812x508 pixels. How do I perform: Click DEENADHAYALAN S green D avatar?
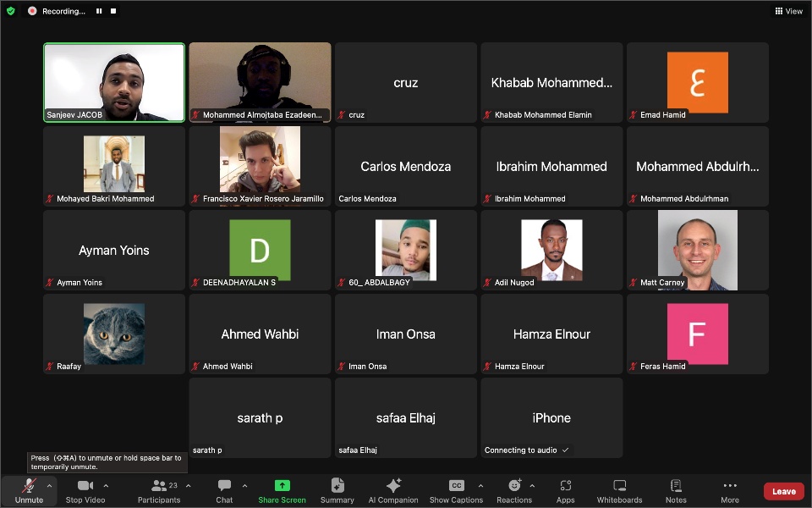260,251
